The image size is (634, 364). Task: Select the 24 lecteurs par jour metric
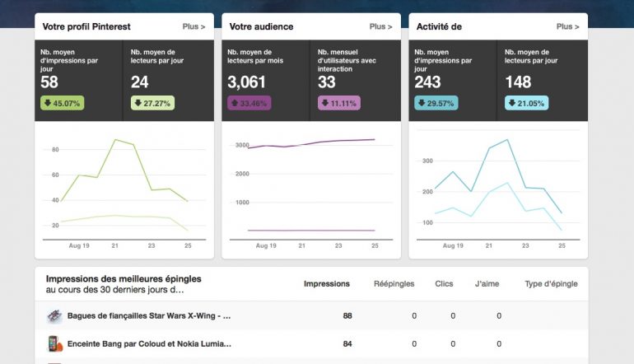coord(140,82)
